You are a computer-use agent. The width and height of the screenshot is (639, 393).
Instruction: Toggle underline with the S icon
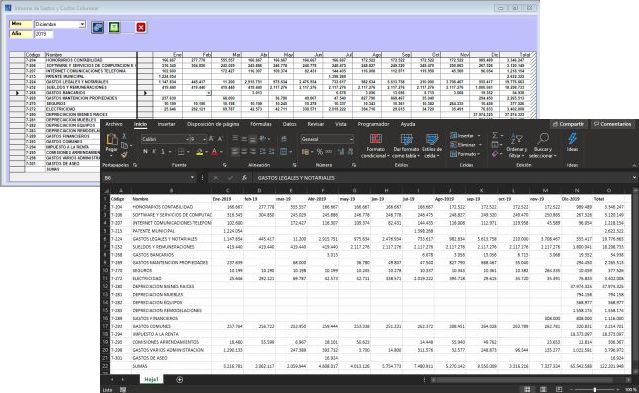163,152
